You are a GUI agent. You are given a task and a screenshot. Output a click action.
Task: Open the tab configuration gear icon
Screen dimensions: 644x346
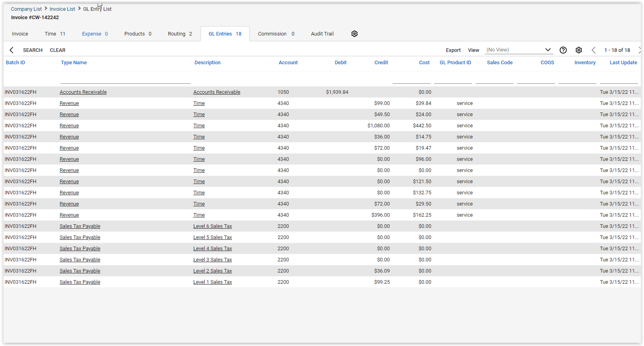click(354, 34)
